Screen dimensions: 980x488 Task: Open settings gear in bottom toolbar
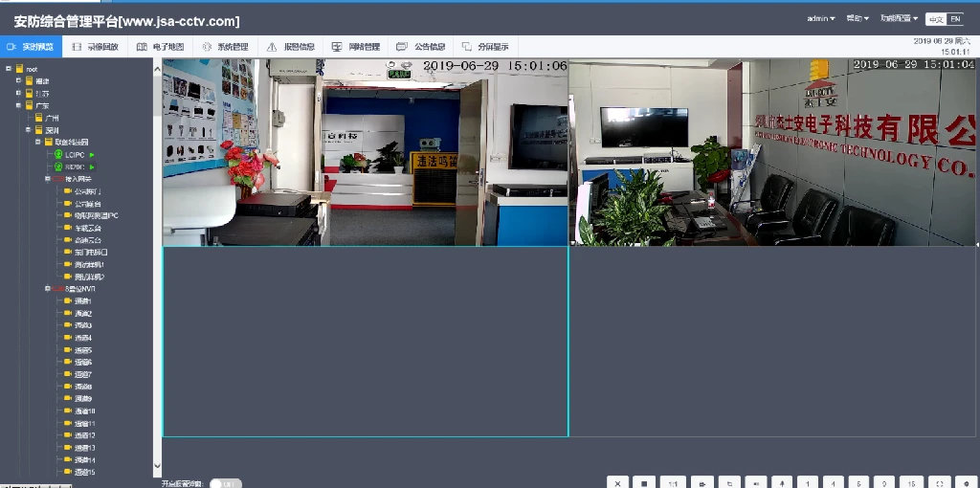tap(966, 483)
